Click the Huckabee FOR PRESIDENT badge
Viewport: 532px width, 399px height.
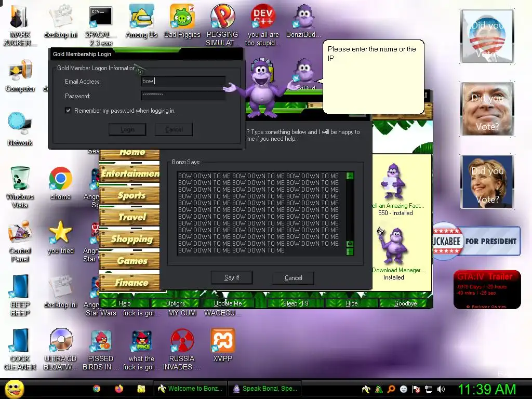click(477, 241)
